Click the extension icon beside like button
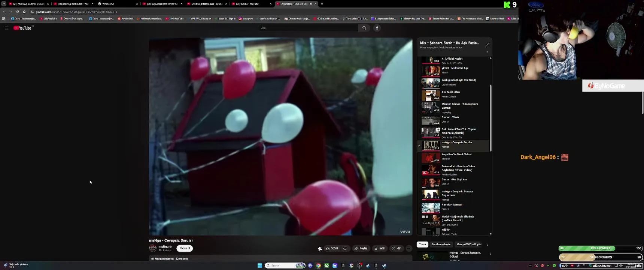644x270 pixels. tap(320, 249)
